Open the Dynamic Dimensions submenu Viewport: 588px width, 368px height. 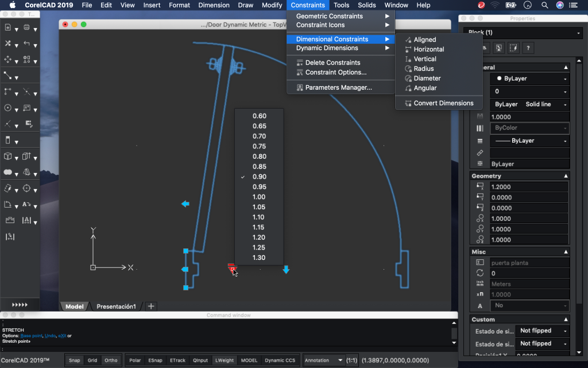341,48
